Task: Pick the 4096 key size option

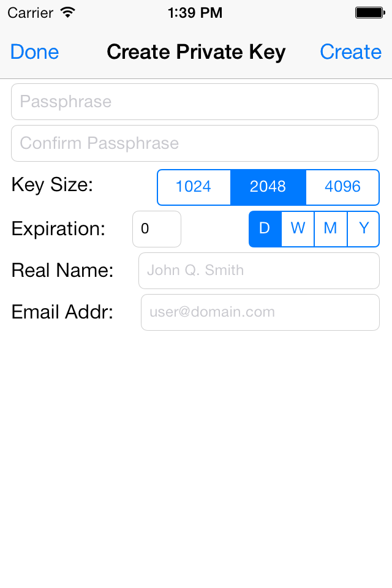Action: (342, 187)
